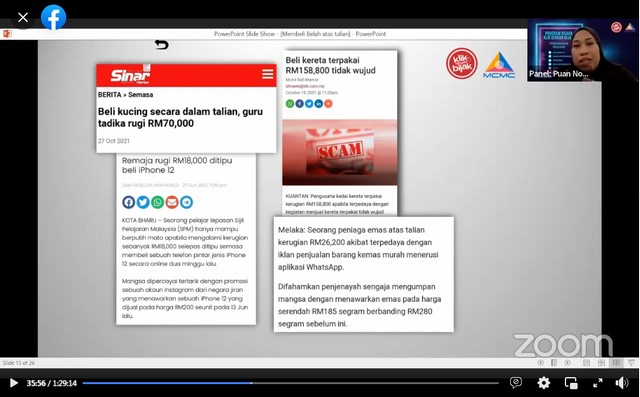
Task: Click the undo arrow above the slide
Action: coord(162,44)
